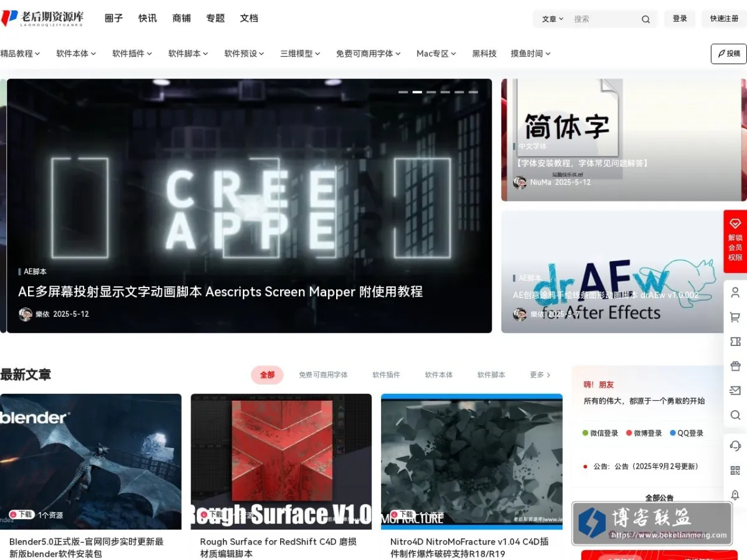Open the Blender dragon thumbnail

pyautogui.click(x=91, y=462)
